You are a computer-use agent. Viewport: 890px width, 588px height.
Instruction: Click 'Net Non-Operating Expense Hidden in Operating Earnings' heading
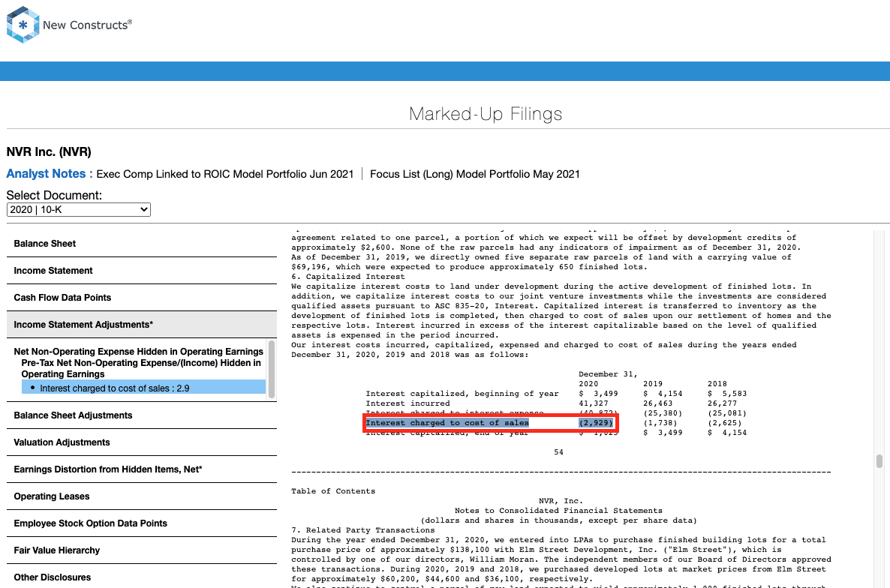[139, 352]
